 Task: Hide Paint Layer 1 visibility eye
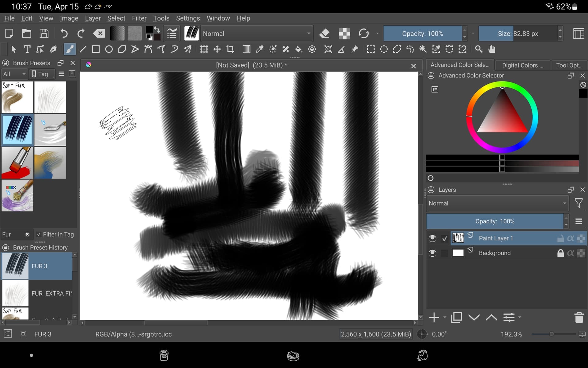(432, 238)
